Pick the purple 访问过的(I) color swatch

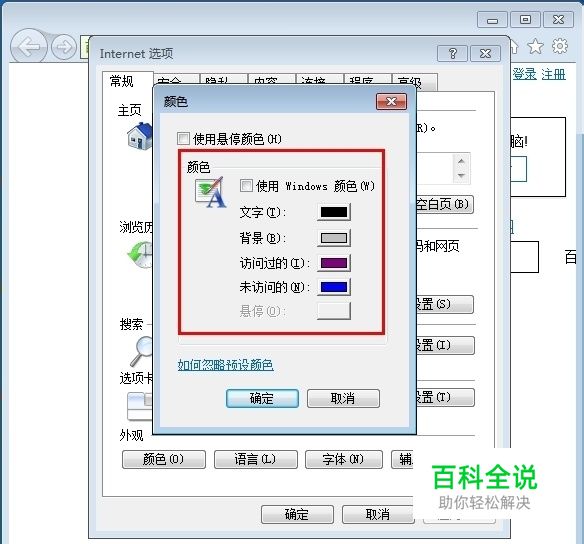(x=334, y=263)
